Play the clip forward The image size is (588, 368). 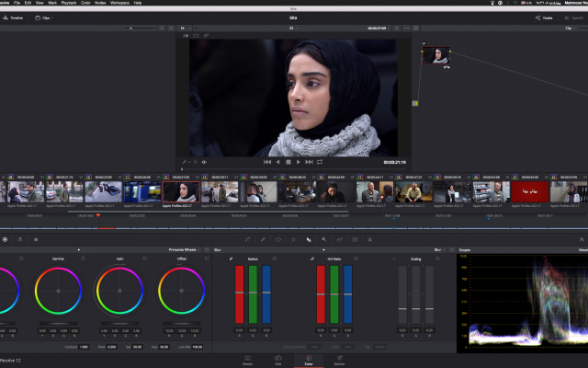(x=299, y=162)
